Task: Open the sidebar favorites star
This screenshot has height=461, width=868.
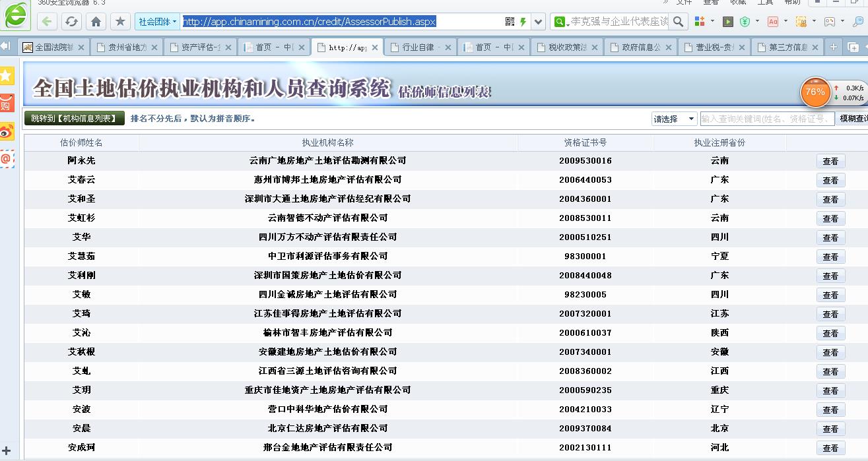Action: point(7,75)
